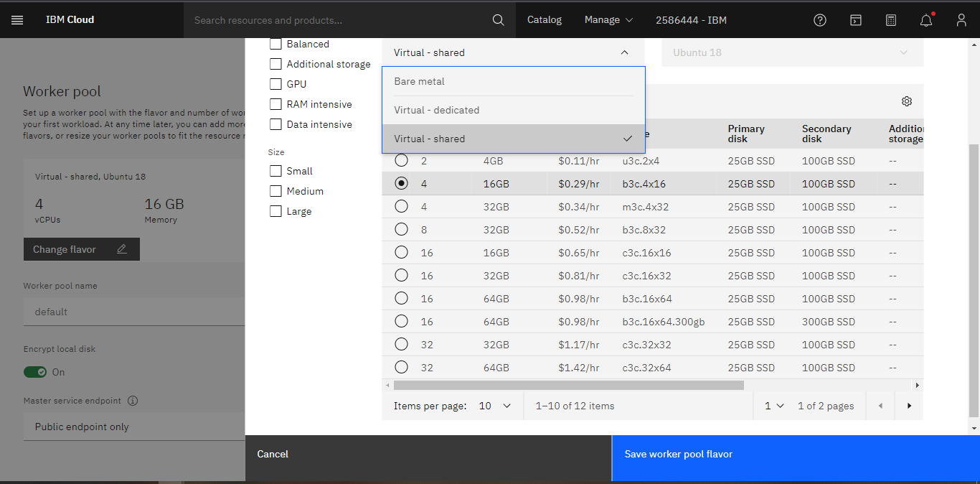Image resolution: width=980 pixels, height=484 pixels.
Task: Collapse the Virtual - shared dropdown
Action: pos(623,52)
